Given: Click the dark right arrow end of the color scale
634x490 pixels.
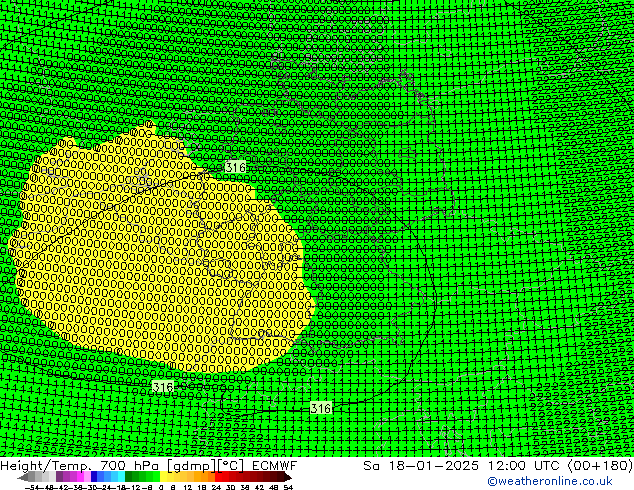Looking at the screenshot, I should (288, 477).
